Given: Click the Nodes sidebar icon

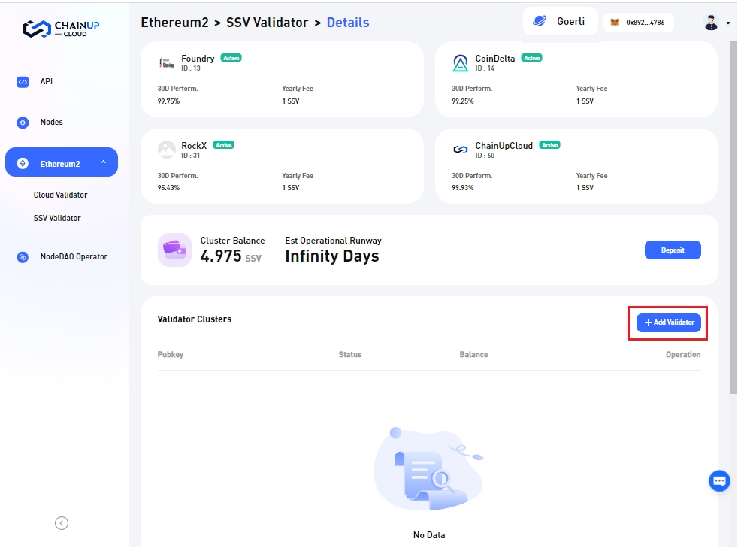Looking at the screenshot, I should [23, 123].
